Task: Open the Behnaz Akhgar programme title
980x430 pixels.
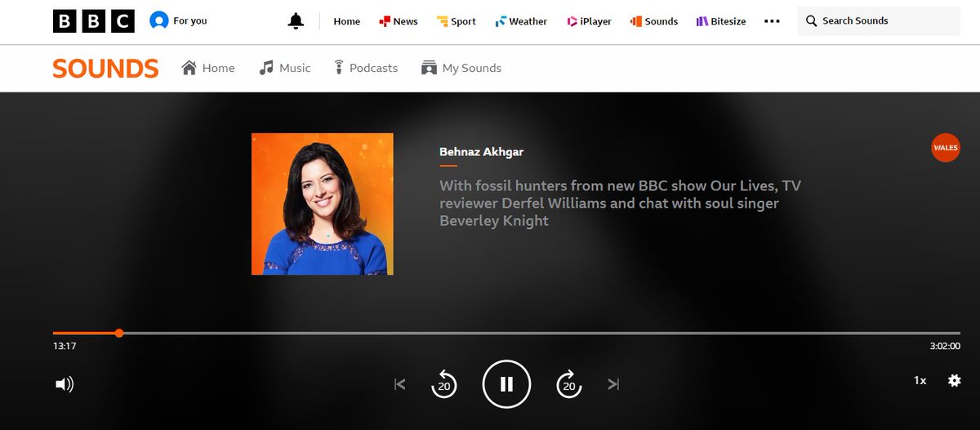Action: pyautogui.click(x=481, y=151)
